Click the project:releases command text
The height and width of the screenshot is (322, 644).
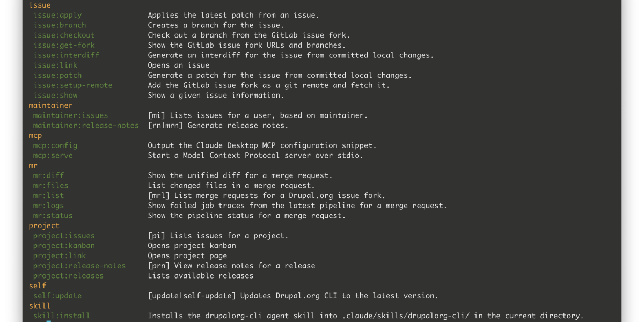coord(68,276)
